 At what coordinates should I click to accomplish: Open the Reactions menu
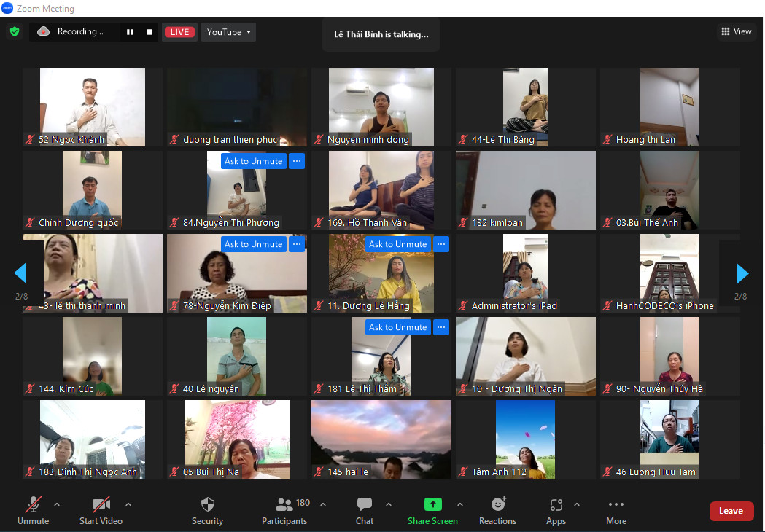pos(497,511)
